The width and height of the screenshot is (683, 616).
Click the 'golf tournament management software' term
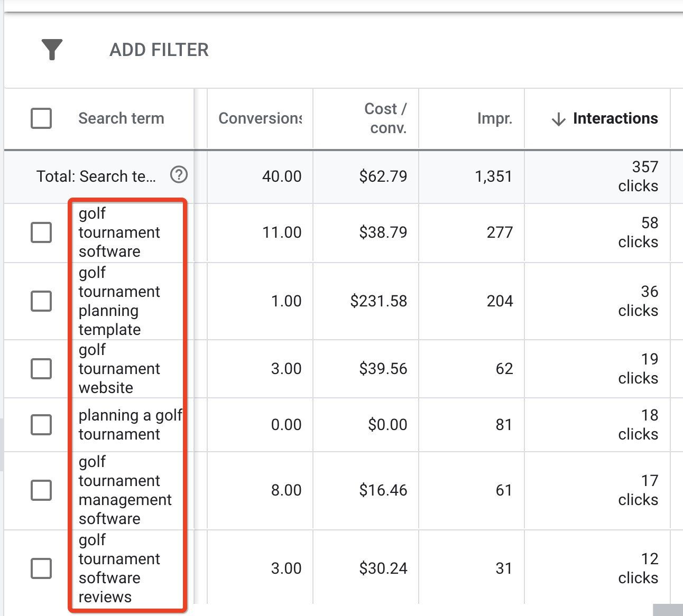tap(125, 490)
